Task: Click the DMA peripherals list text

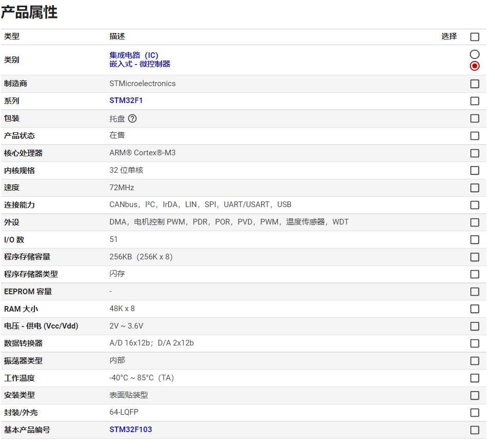Action: coord(229,222)
